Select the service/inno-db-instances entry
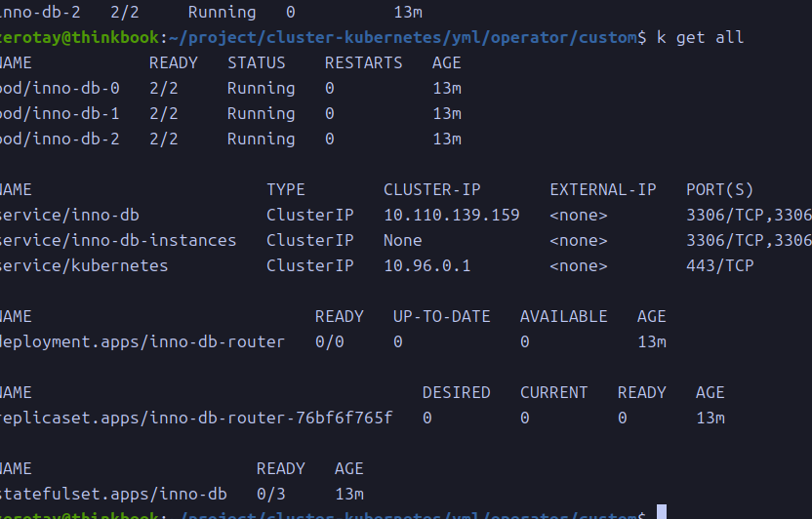812x519 pixels. point(117,240)
